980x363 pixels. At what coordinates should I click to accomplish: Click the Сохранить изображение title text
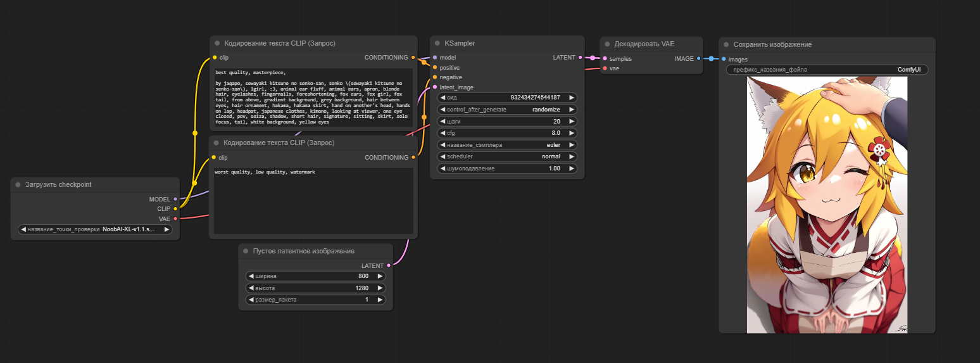772,44
